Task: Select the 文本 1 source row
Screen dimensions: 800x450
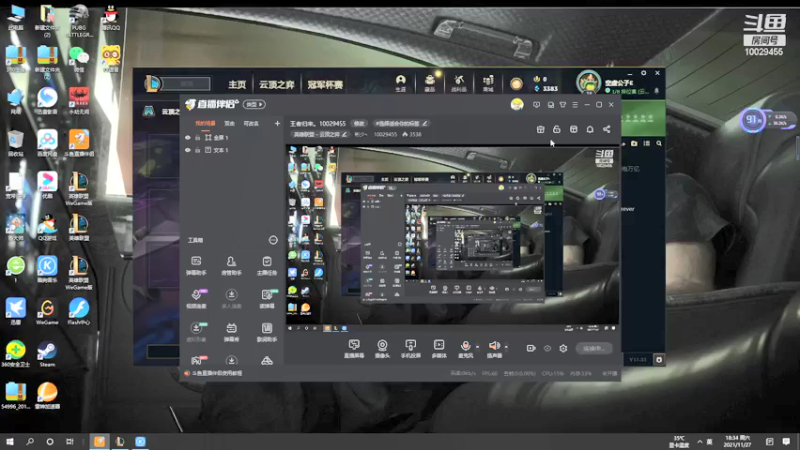Action: click(232, 150)
